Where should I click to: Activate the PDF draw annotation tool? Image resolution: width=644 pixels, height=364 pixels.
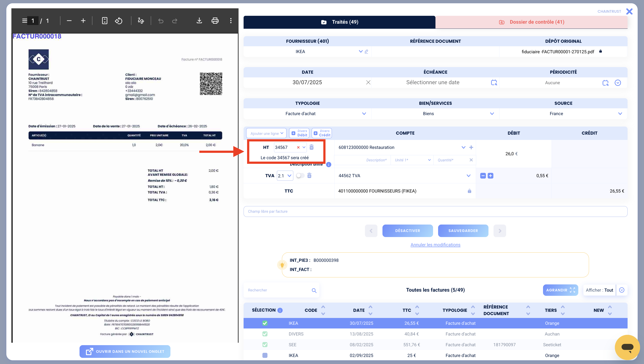click(x=141, y=21)
